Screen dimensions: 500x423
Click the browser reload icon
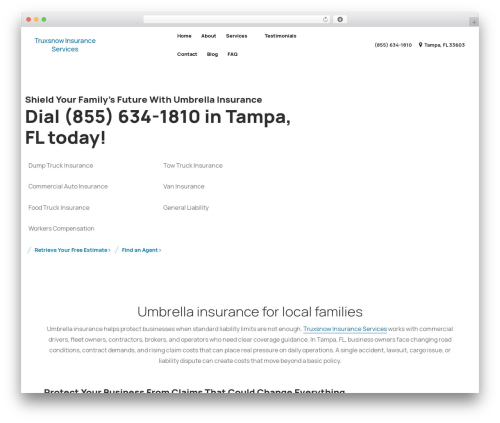click(325, 20)
